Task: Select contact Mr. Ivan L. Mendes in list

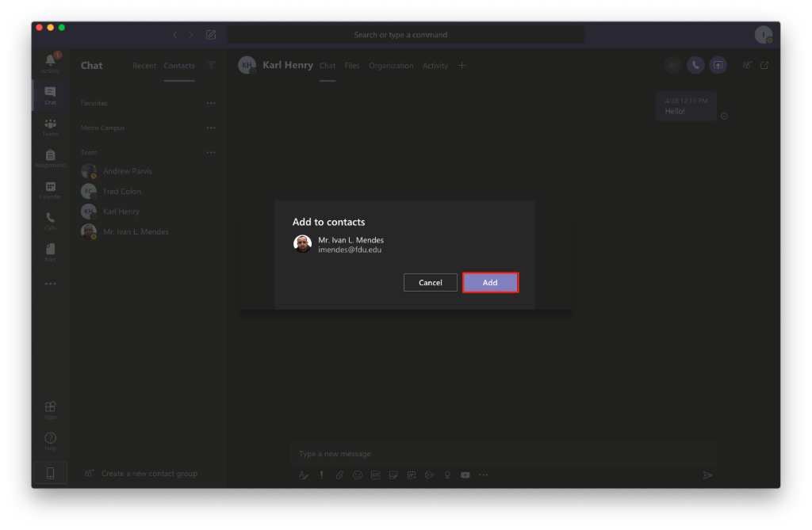Action: [148, 232]
